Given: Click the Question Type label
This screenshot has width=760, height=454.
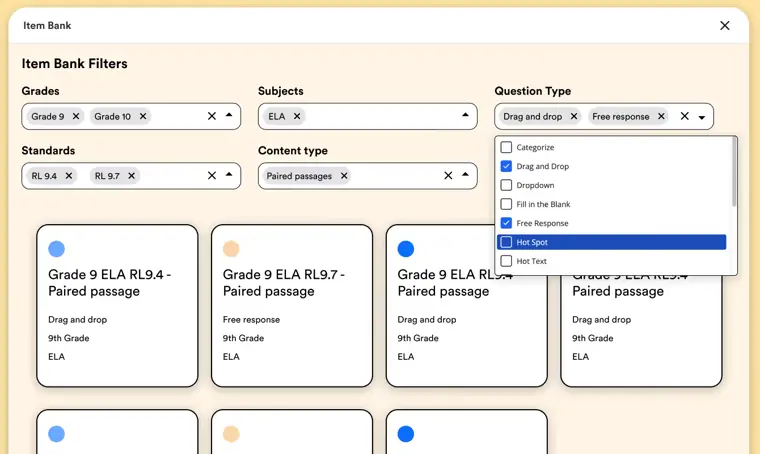Looking at the screenshot, I should (533, 91).
